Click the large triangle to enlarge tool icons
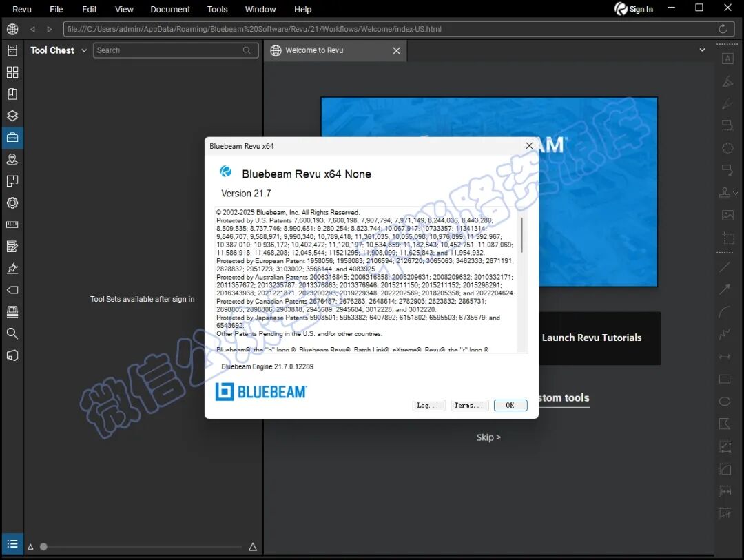This screenshot has width=744, height=560. point(253,547)
